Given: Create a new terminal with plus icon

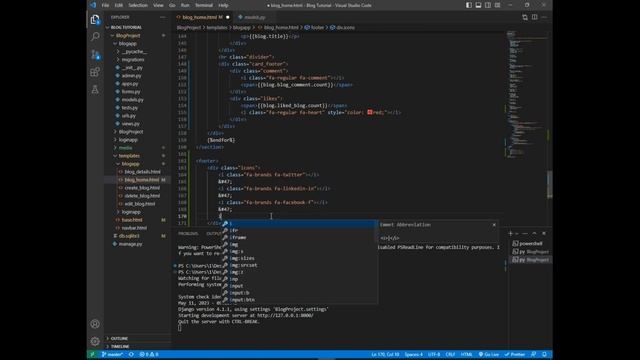Looking at the screenshot, I should point(511,233).
